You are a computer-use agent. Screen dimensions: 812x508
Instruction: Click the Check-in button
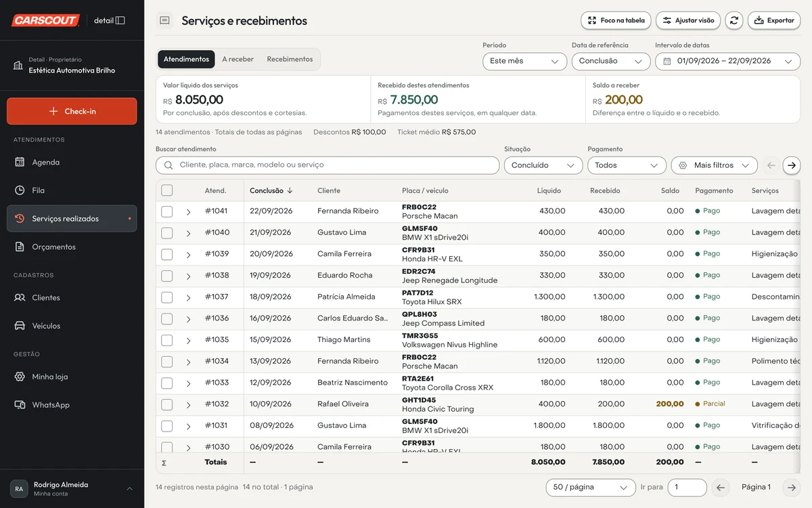pyautogui.click(x=72, y=111)
